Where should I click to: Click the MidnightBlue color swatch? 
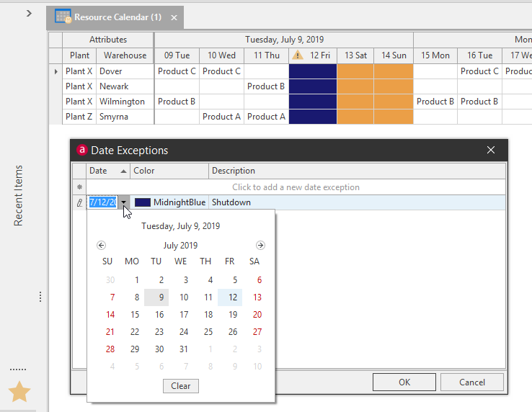[x=143, y=202]
